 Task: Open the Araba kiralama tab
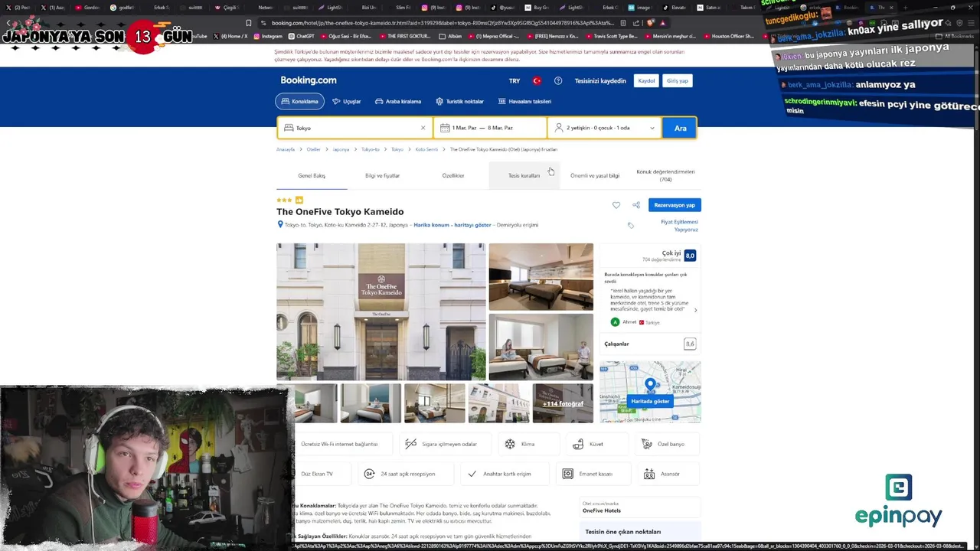tap(398, 101)
